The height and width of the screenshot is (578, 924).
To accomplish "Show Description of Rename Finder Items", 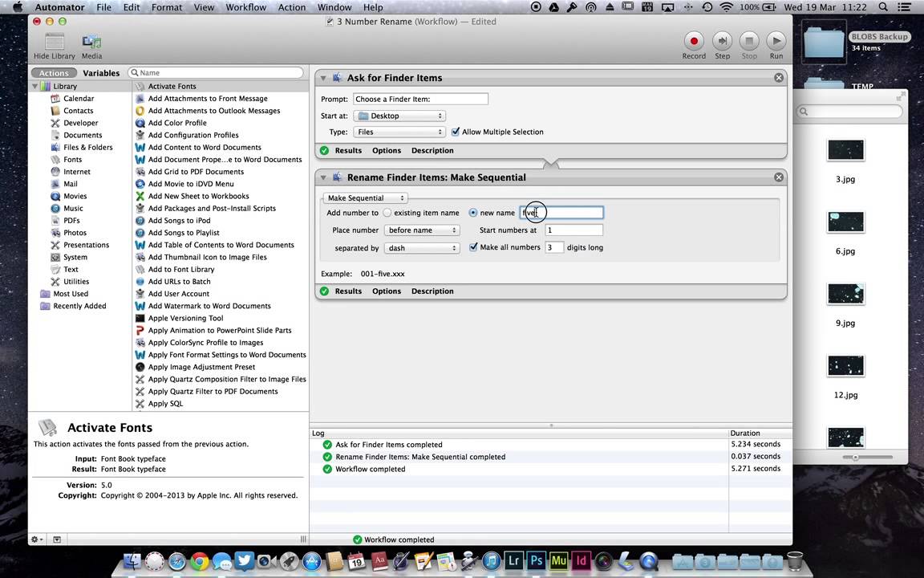I will 432,291.
